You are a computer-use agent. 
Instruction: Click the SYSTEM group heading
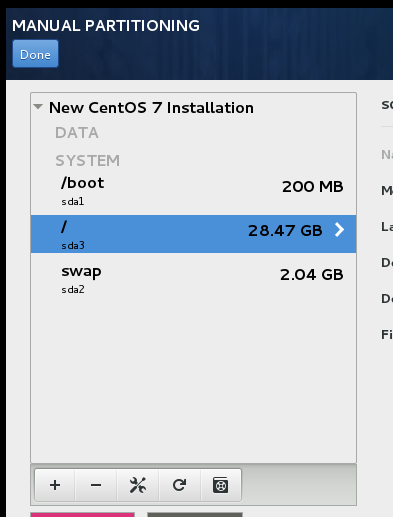[87, 161]
